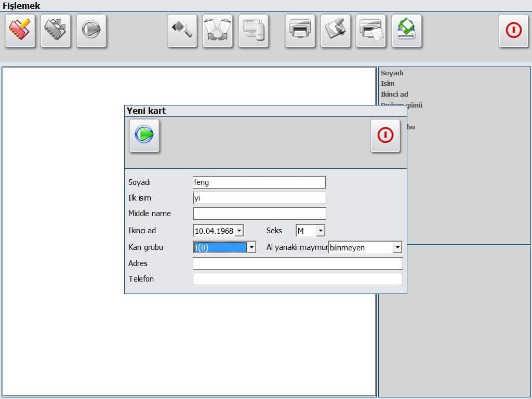
Task: Click the Telefon input field
Action: coord(297,279)
